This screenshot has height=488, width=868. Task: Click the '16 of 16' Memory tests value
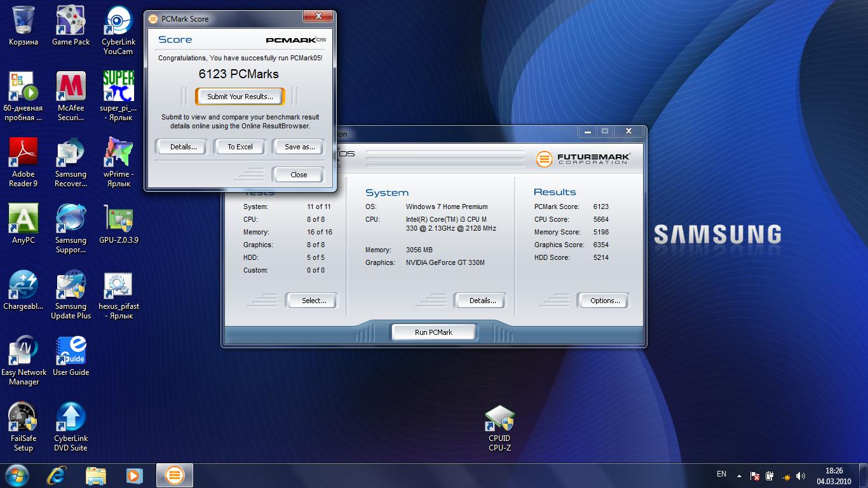coord(320,232)
